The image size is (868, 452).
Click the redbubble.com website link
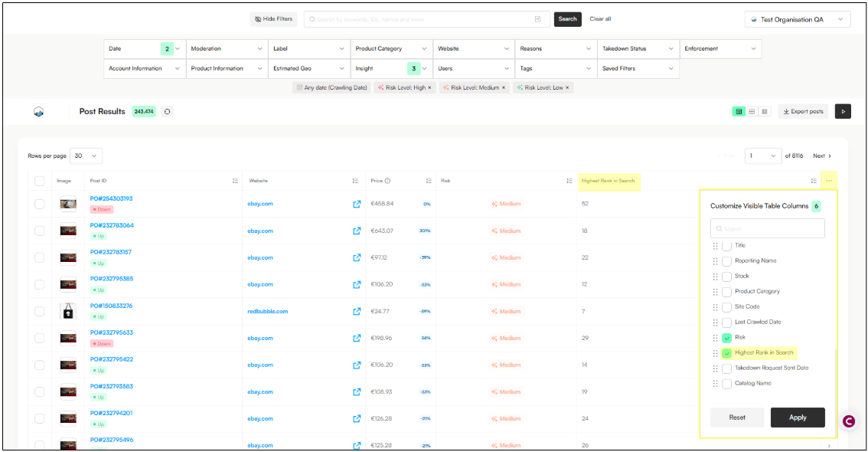point(267,311)
